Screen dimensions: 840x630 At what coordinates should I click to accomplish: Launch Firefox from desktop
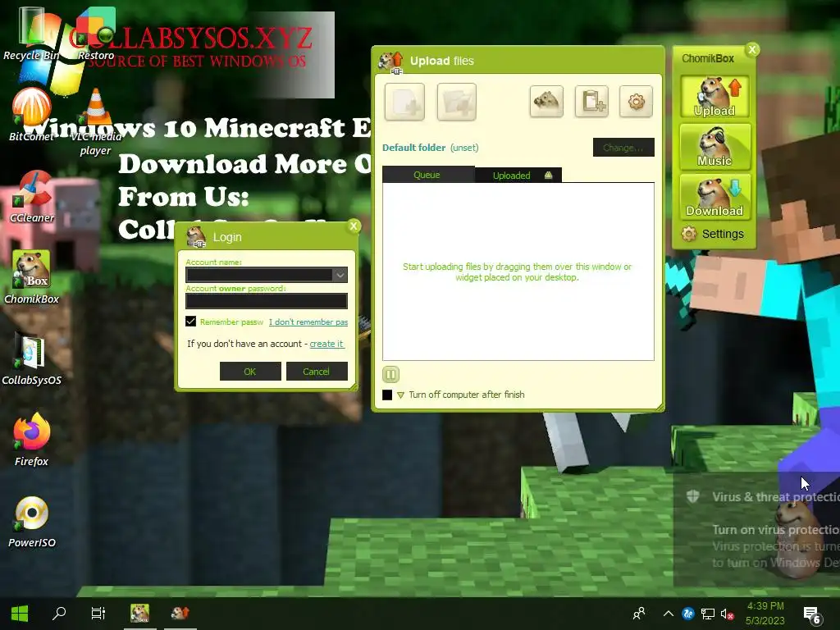(x=32, y=440)
